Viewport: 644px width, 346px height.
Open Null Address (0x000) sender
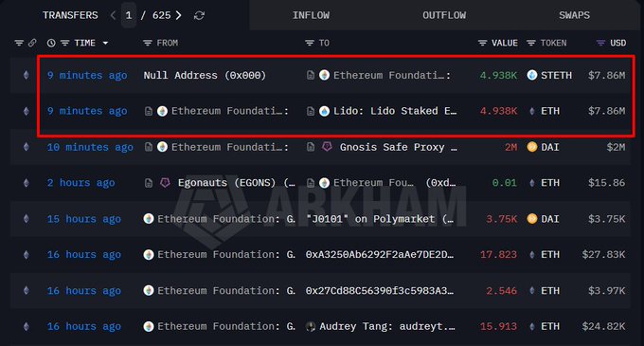[205, 75]
